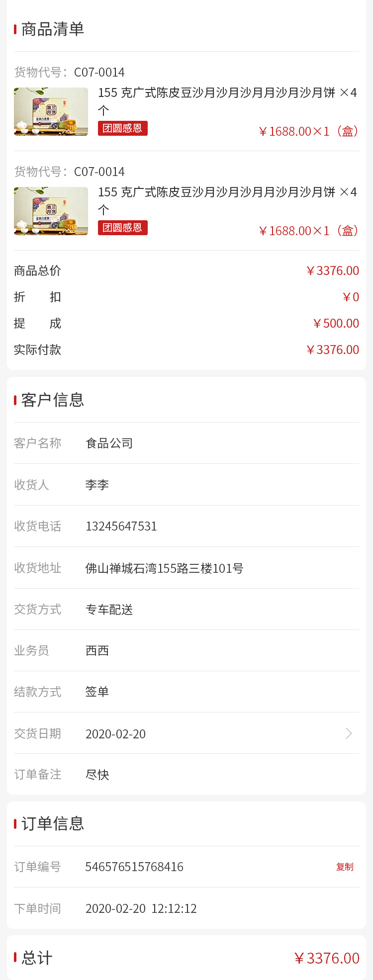Click the 收货人 name 李李

(97, 485)
